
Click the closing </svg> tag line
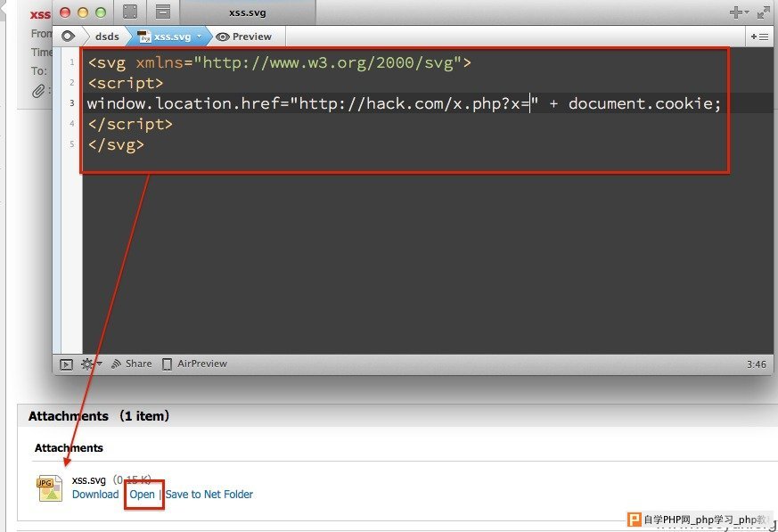(116, 145)
